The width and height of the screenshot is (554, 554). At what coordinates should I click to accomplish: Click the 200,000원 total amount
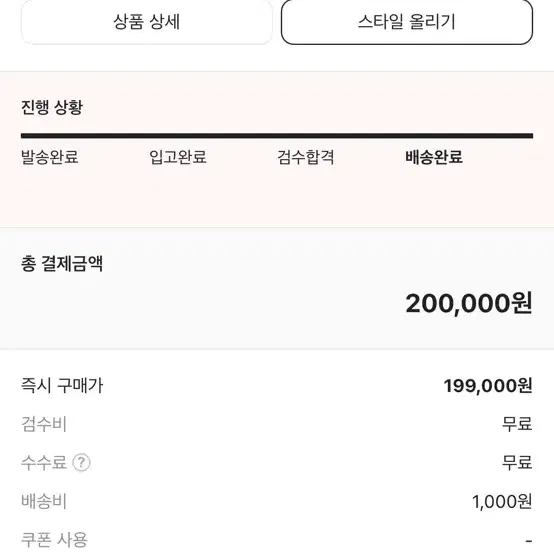click(469, 304)
